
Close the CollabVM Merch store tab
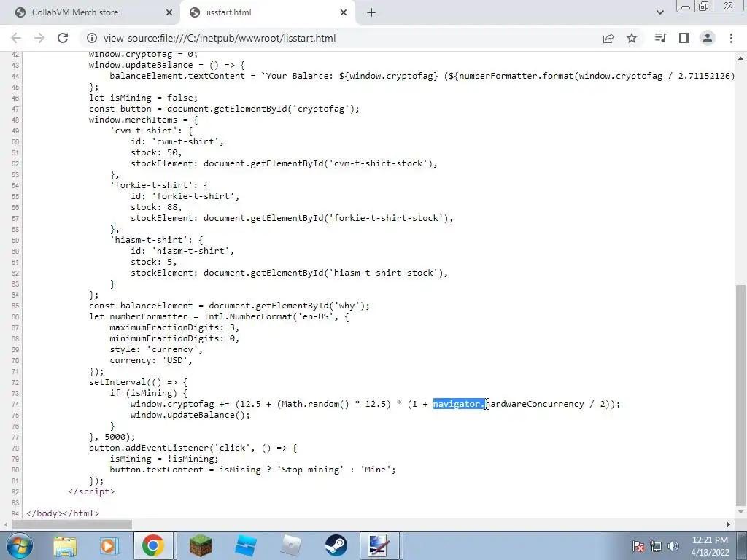coord(169,12)
